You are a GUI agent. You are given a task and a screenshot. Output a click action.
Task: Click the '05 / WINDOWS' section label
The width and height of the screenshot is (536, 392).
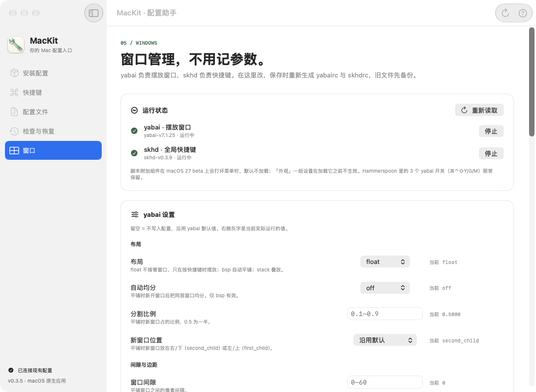click(x=139, y=43)
